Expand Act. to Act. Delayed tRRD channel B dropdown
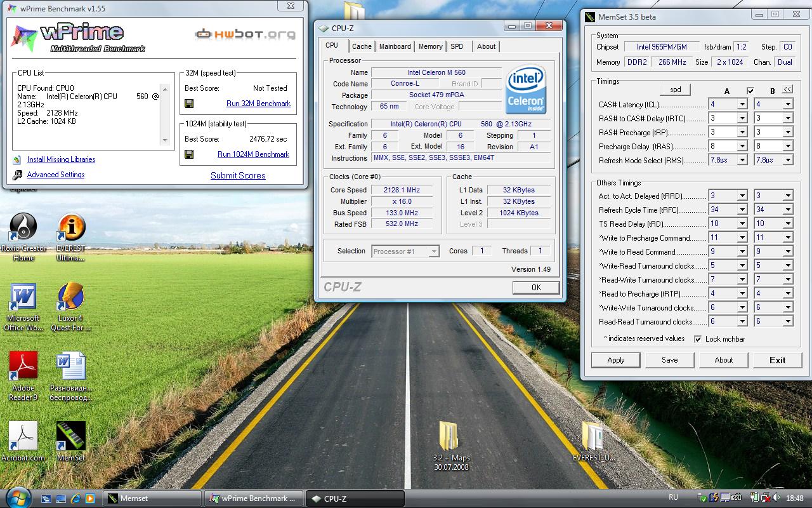The image size is (812, 508). coord(787,196)
